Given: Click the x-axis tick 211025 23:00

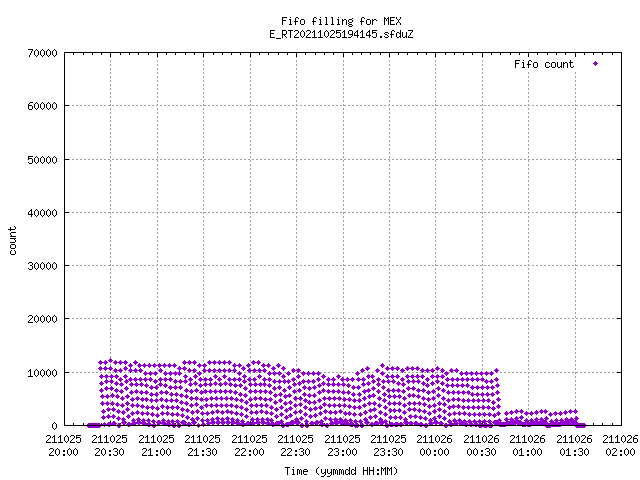Looking at the screenshot, I should pyautogui.click(x=342, y=446).
